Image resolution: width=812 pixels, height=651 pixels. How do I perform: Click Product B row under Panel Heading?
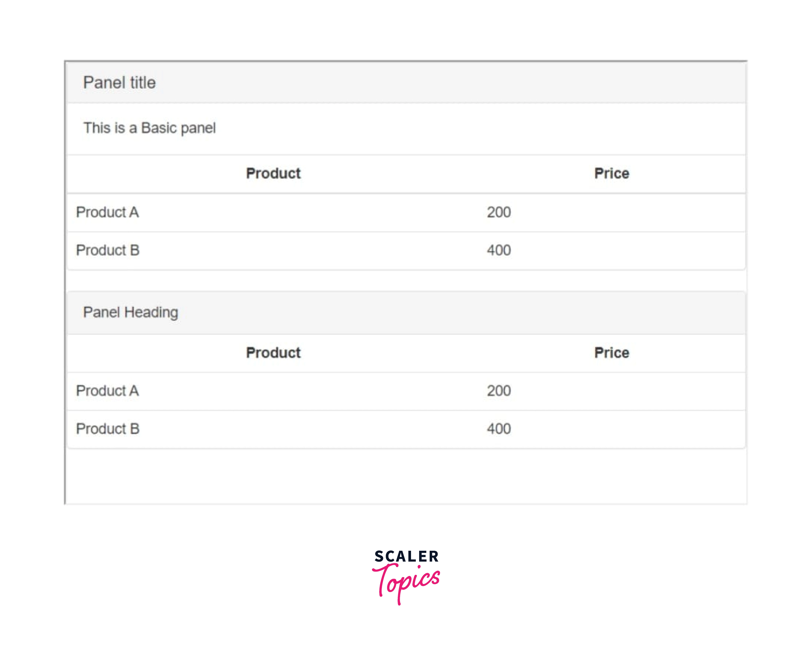pos(108,429)
